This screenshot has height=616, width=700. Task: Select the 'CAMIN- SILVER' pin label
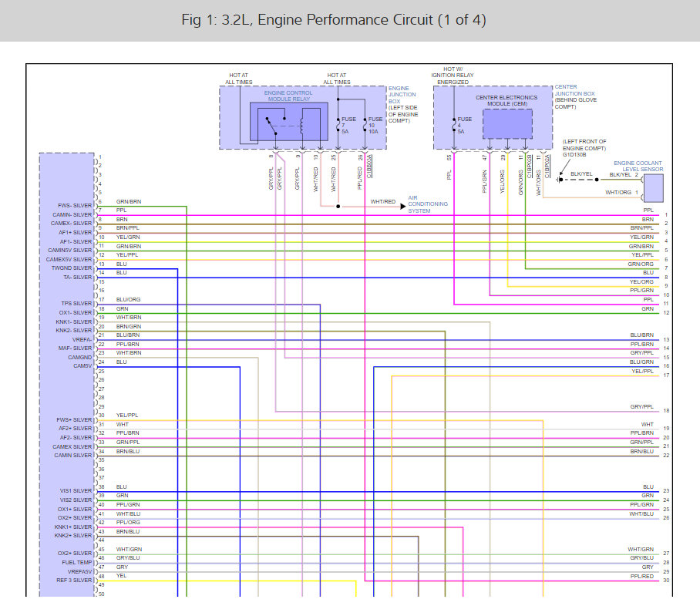tap(72, 214)
